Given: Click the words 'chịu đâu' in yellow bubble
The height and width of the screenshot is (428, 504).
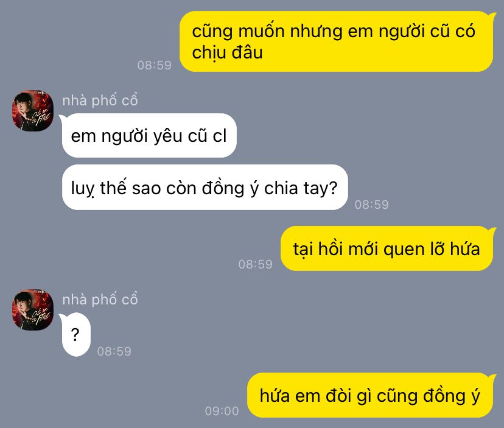Looking at the screenshot, I should coord(227,53).
